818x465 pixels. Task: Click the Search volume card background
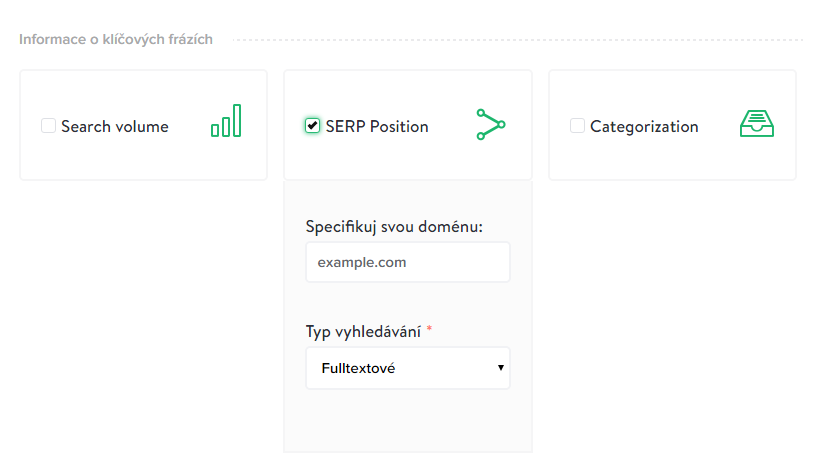tap(143, 157)
